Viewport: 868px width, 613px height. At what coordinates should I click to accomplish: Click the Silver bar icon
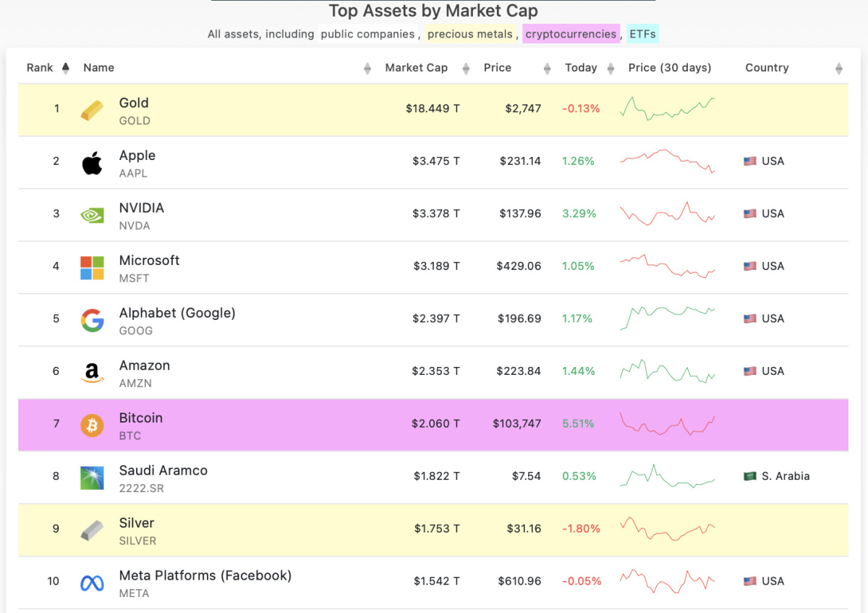pos(92,530)
